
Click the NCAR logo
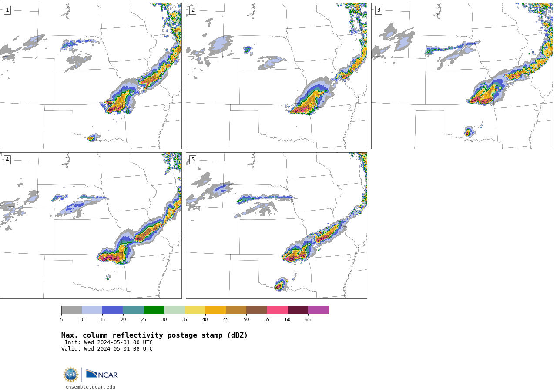pyautogui.click(x=102, y=374)
